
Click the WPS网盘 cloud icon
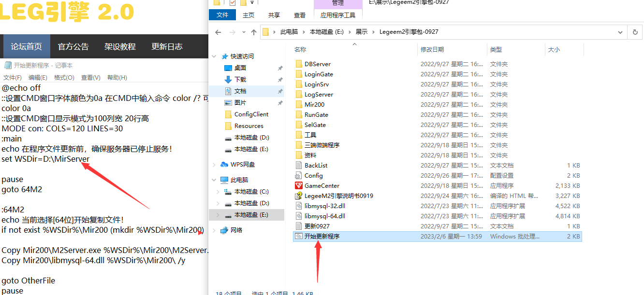224,165
